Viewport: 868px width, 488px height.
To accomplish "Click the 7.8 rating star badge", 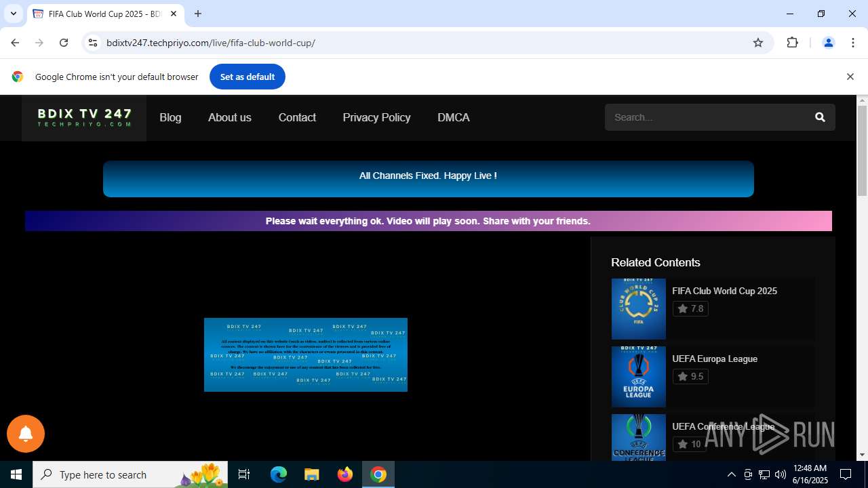I will [690, 308].
